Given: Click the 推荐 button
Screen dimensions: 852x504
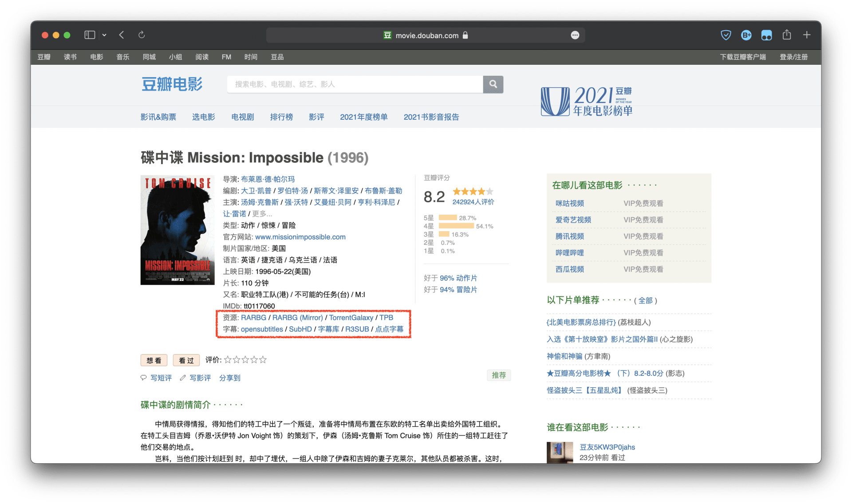Looking at the screenshot, I should point(498,375).
